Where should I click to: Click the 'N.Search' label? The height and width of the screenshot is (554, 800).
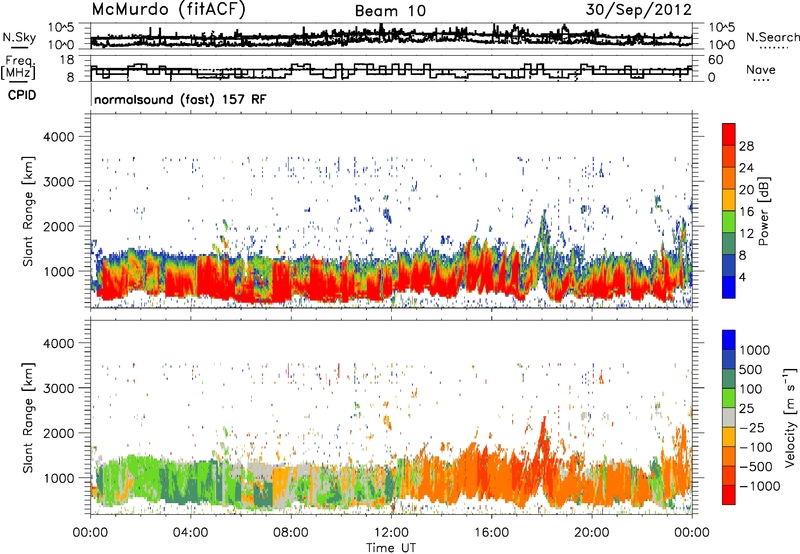pos(772,37)
